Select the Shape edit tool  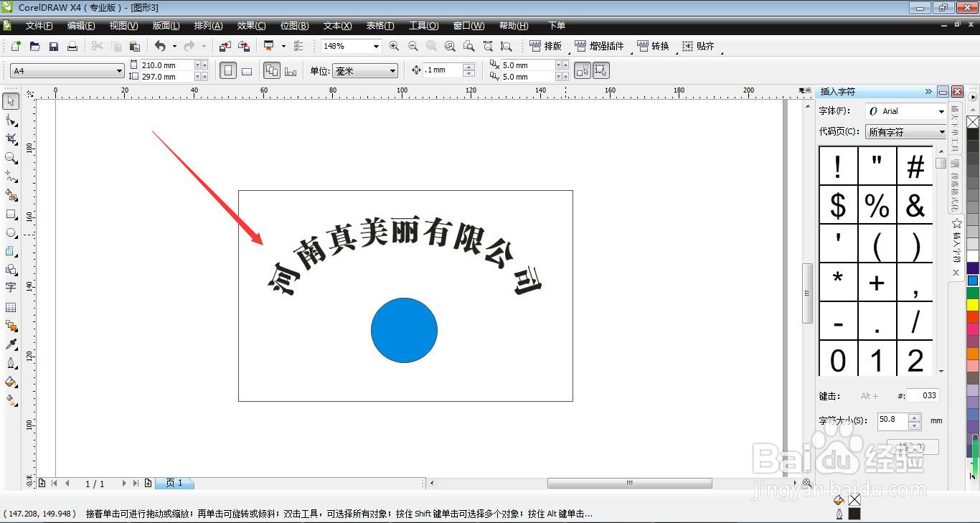click(x=11, y=120)
